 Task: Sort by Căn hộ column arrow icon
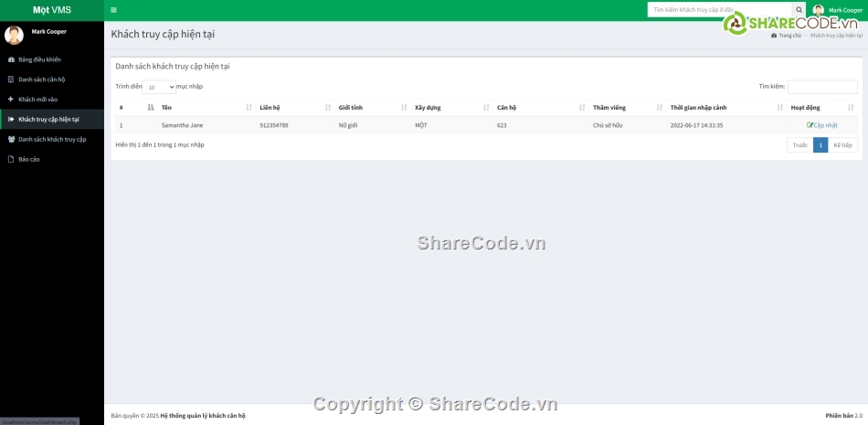coord(582,108)
